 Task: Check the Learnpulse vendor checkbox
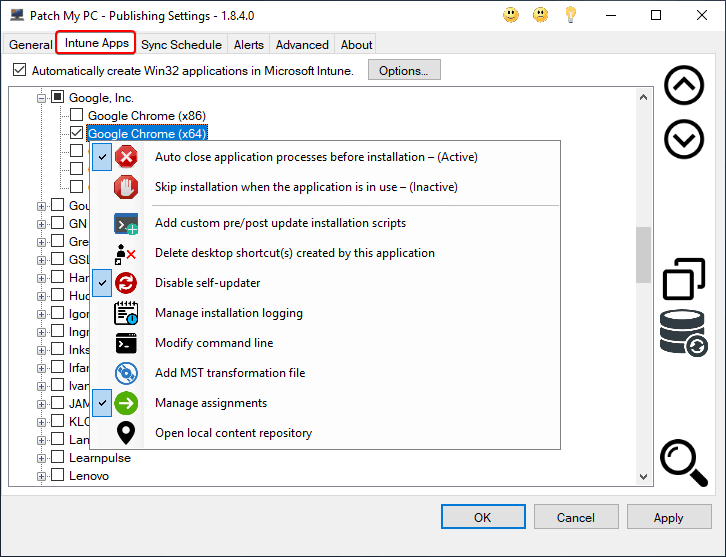(57, 457)
